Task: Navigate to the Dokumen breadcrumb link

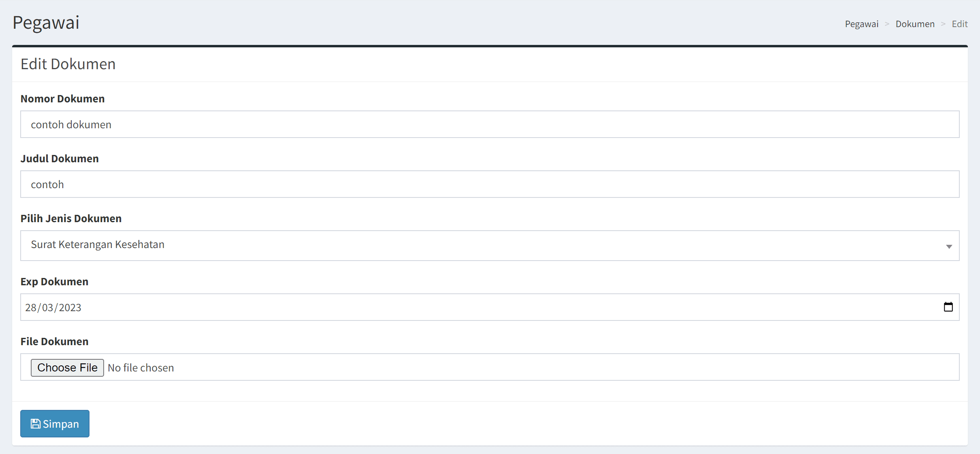Action: tap(915, 24)
